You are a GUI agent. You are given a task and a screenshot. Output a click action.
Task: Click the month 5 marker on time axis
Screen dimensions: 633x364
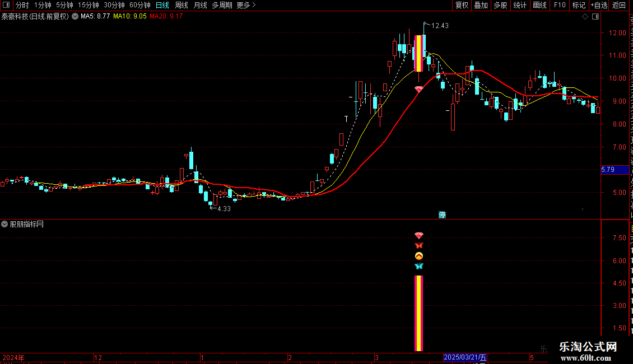(x=532, y=357)
